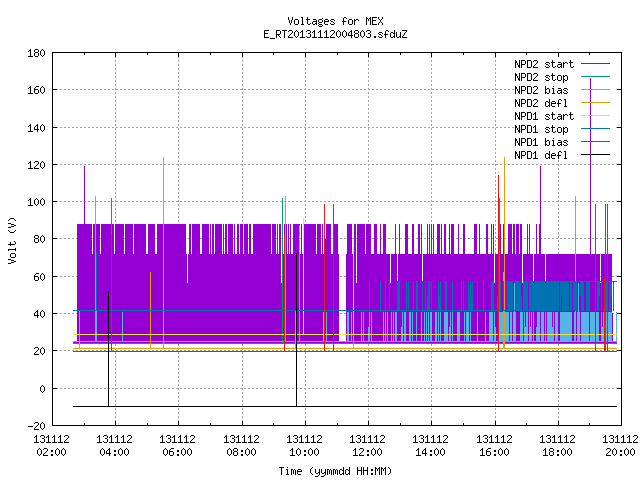Click the 'NPD1 defl' legend label
This screenshot has height=480, width=640.
pos(541,156)
